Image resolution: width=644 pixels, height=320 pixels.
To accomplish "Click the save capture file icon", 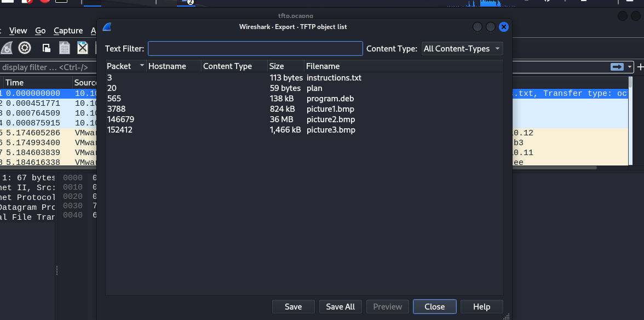I will pos(65,48).
